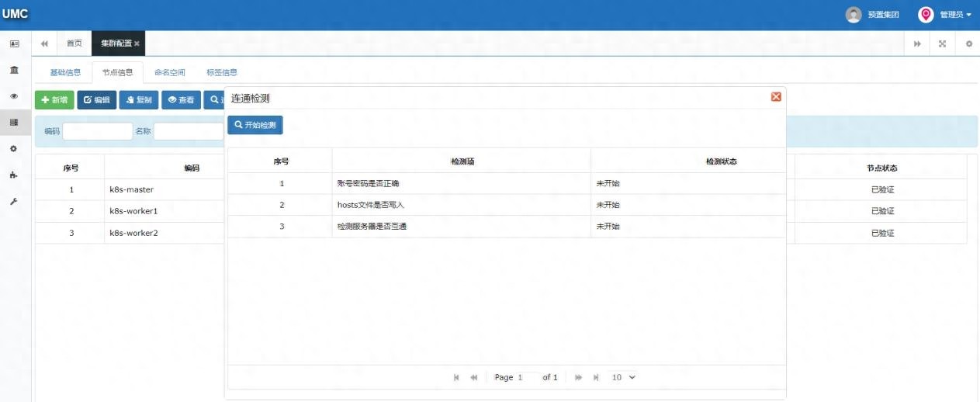The width and height of the screenshot is (980, 402).
Task: Click the 检测状态 column header
Action: coord(721,161)
